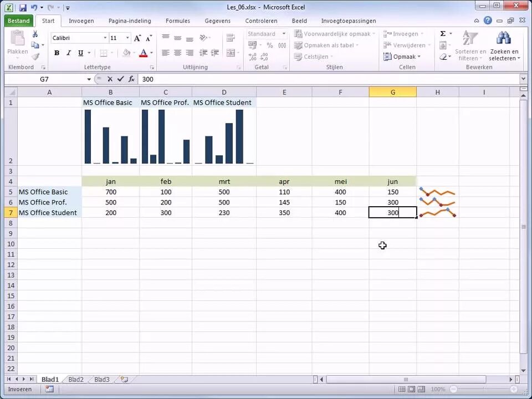
Task: Open the Formules ribbon tab
Action: coord(178,21)
